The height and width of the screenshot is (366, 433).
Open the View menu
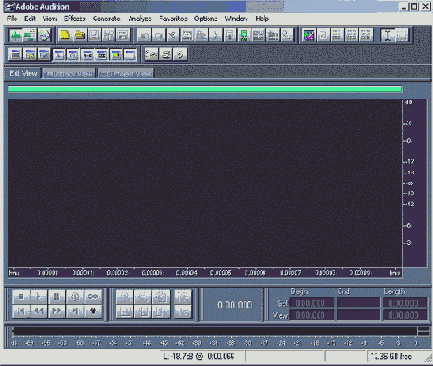[x=50, y=19]
